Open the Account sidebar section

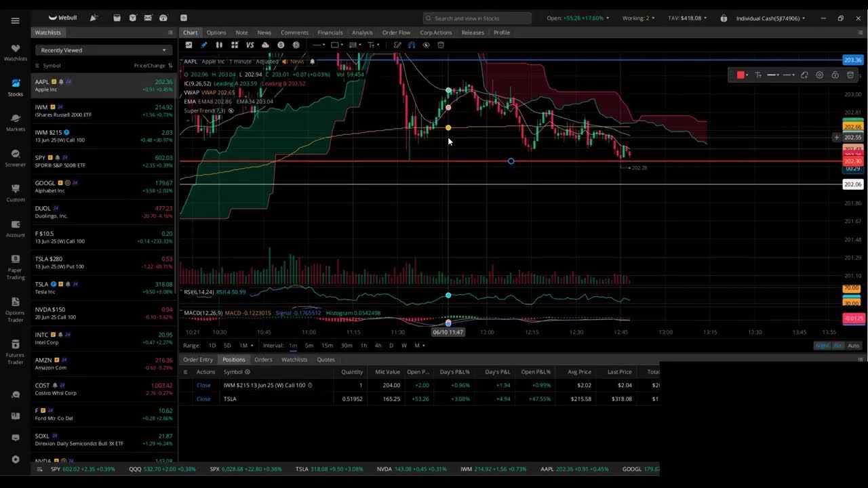(16, 228)
